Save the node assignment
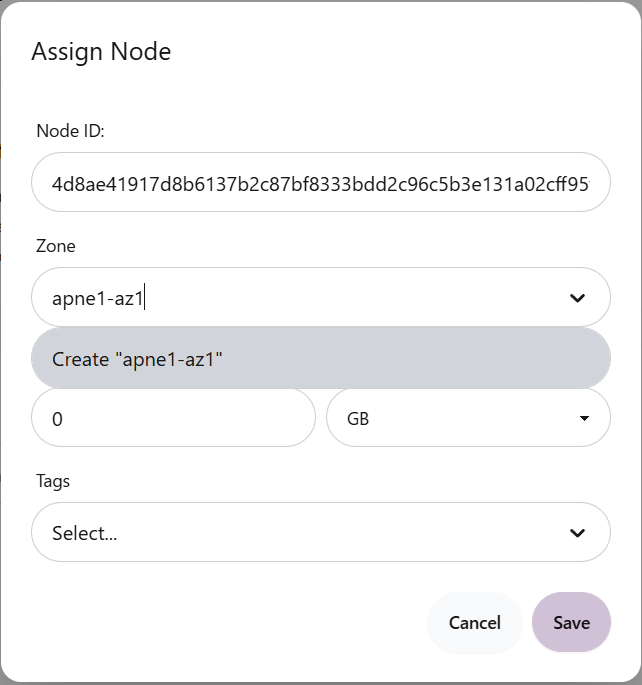 point(571,623)
